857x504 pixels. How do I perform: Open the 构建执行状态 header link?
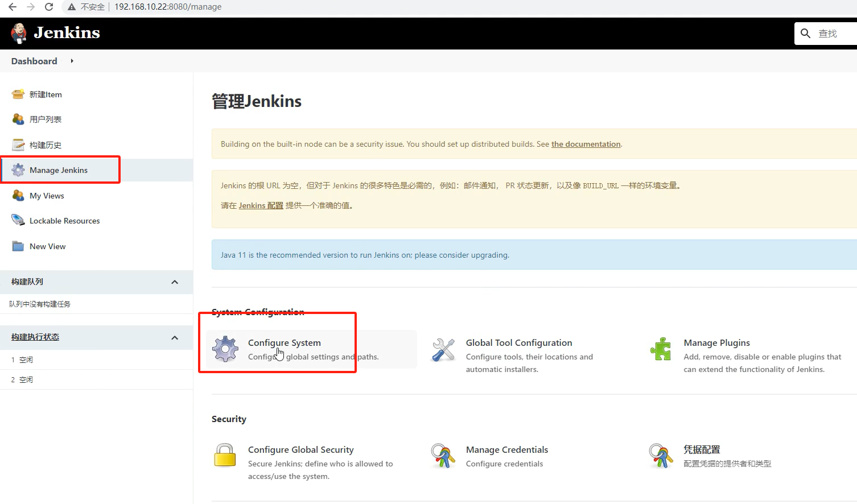tap(35, 337)
